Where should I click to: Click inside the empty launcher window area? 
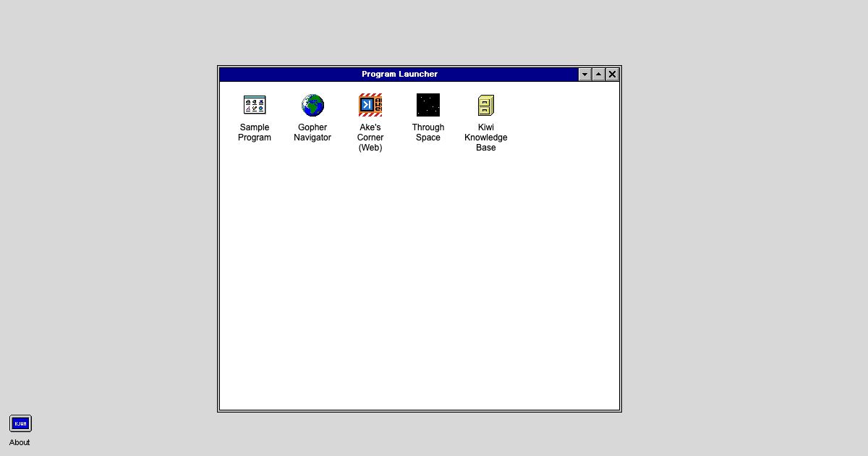pyautogui.click(x=420, y=290)
